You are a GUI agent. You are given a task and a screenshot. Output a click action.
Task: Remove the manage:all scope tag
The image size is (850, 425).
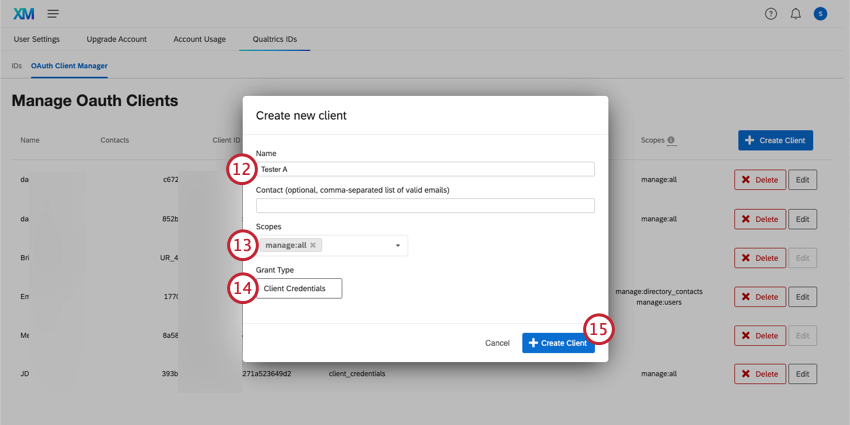313,245
